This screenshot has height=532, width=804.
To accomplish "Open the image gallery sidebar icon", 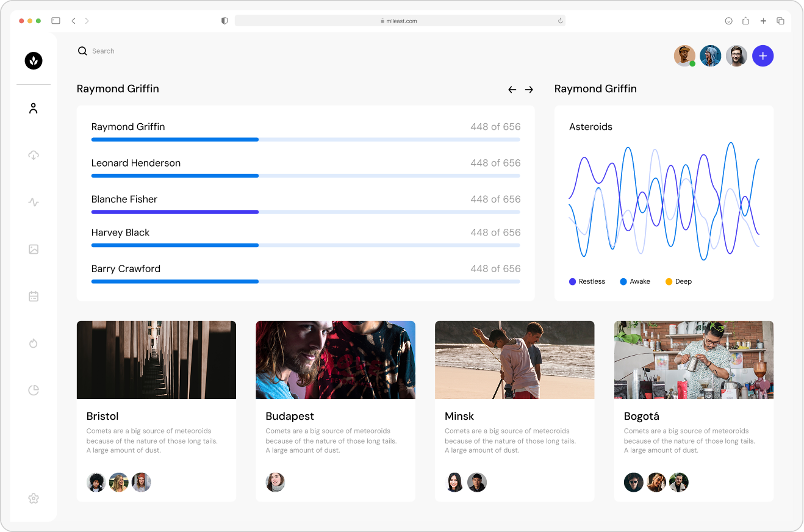I will coord(34,249).
